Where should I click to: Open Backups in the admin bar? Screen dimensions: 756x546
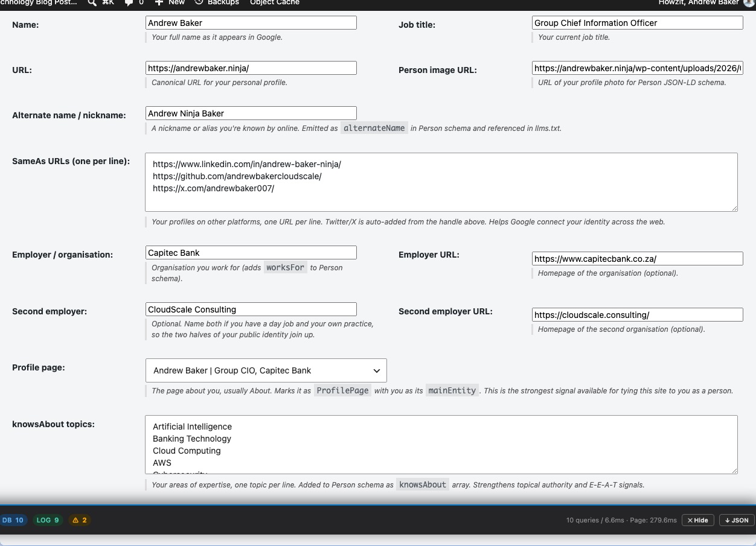click(x=217, y=3)
